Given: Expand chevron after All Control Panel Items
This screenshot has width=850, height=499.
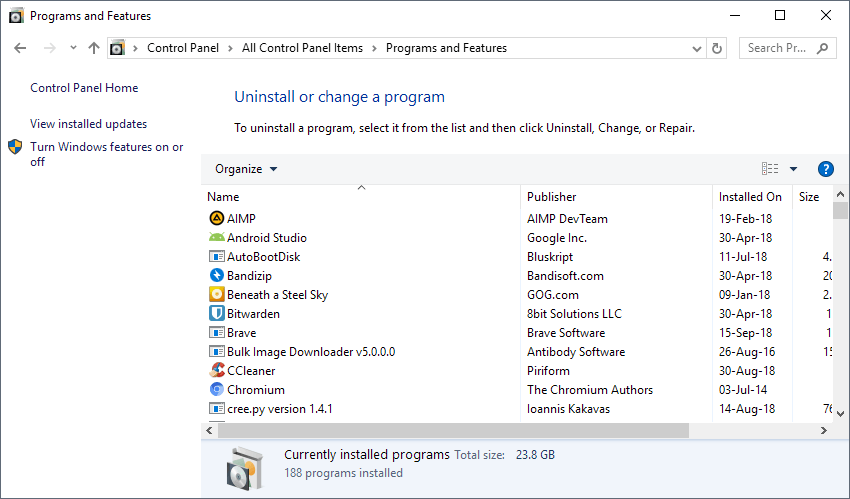Looking at the screenshot, I should pos(374,48).
